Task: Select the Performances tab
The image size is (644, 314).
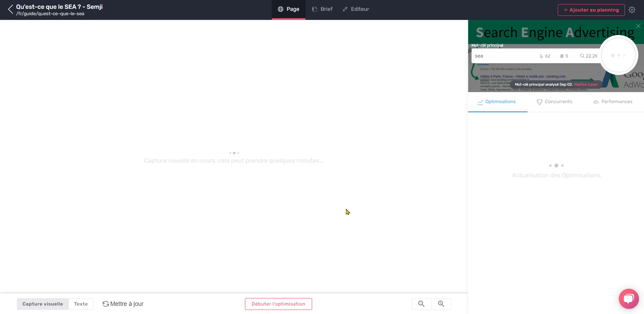Action: pyautogui.click(x=613, y=102)
